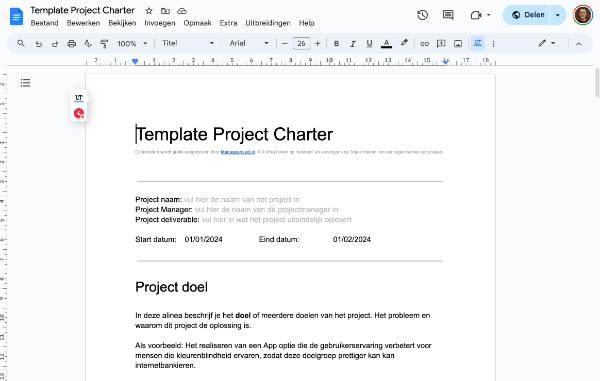600x381 pixels.
Task: Open the LanguageTool LT extension icon
Action: click(79, 98)
